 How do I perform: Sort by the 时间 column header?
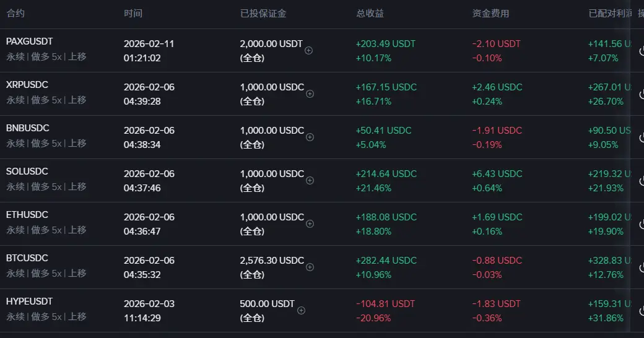pos(133,13)
